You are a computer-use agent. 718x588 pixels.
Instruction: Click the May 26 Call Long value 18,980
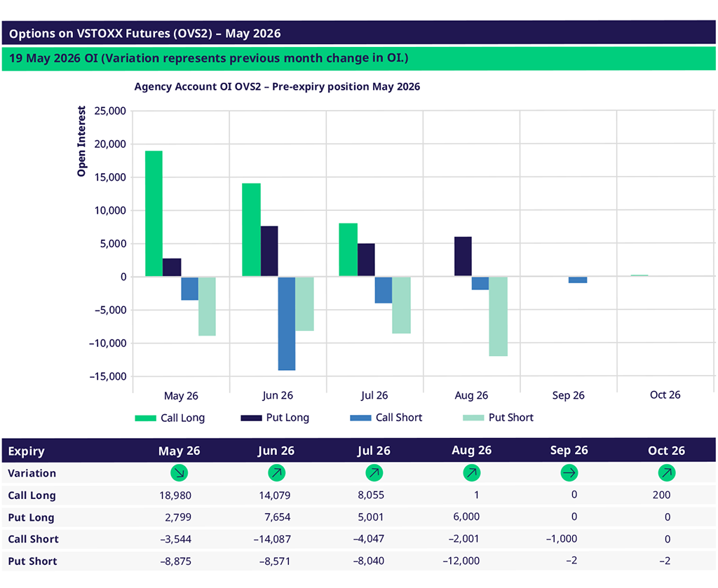(x=175, y=495)
